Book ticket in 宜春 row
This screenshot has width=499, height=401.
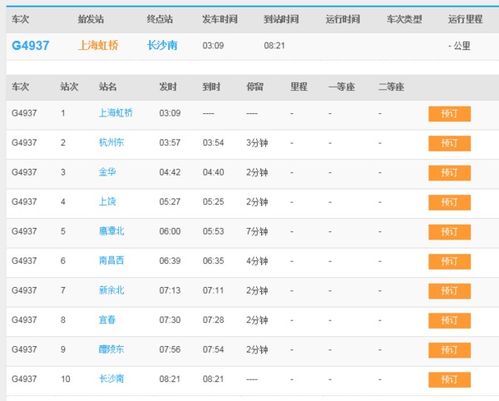point(449,320)
